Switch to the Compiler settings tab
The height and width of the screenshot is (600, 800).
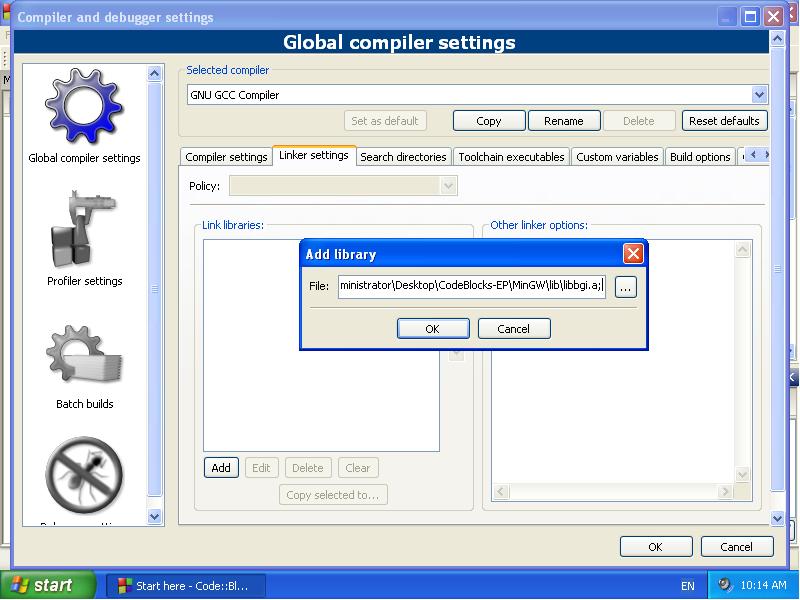tap(226, 157)
